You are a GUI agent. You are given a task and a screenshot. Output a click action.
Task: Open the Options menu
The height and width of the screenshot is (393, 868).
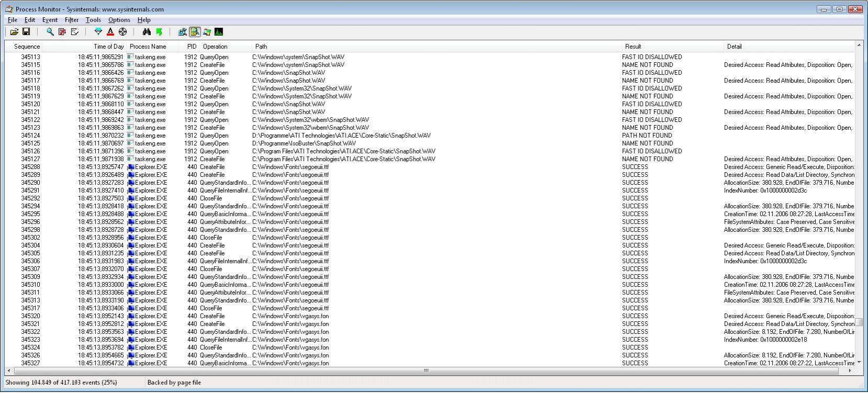[x=119, y=20]
